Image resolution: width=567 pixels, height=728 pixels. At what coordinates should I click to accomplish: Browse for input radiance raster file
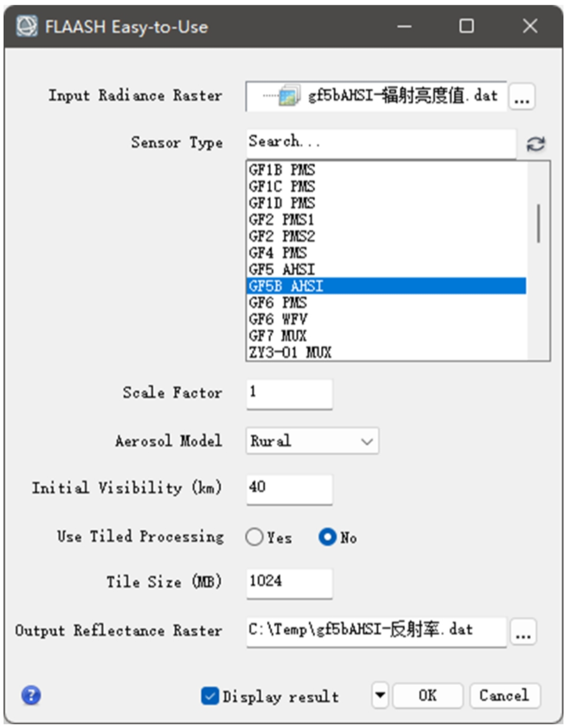click(522, 97)
